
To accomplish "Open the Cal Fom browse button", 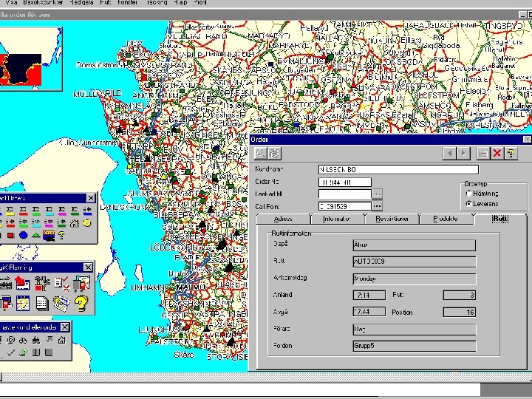I will pos(377,206).
